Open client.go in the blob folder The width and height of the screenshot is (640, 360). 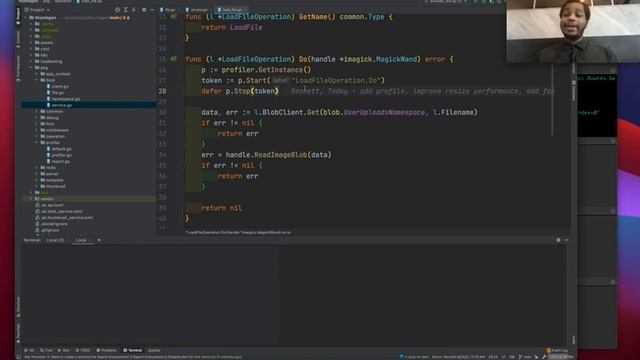[58, 86]
